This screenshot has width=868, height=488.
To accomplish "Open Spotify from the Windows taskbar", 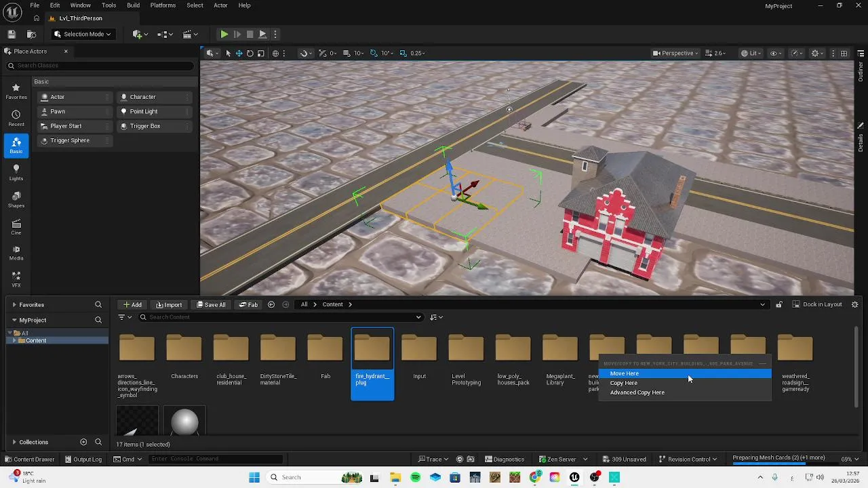I will pyautogui.click(x=415, y=477).
